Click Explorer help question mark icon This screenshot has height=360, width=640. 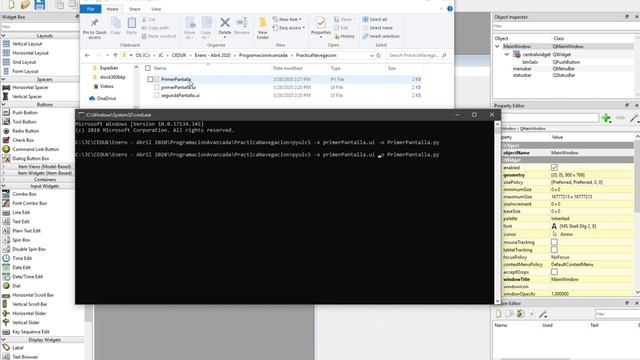point(449,9)
